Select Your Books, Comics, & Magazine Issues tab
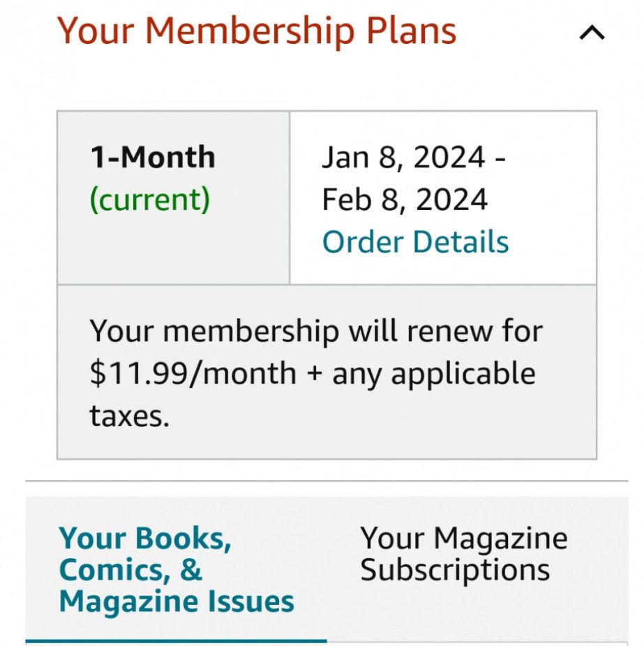This screenshot has width=644, height=646. pyautogui.click(x=176, y=569)
